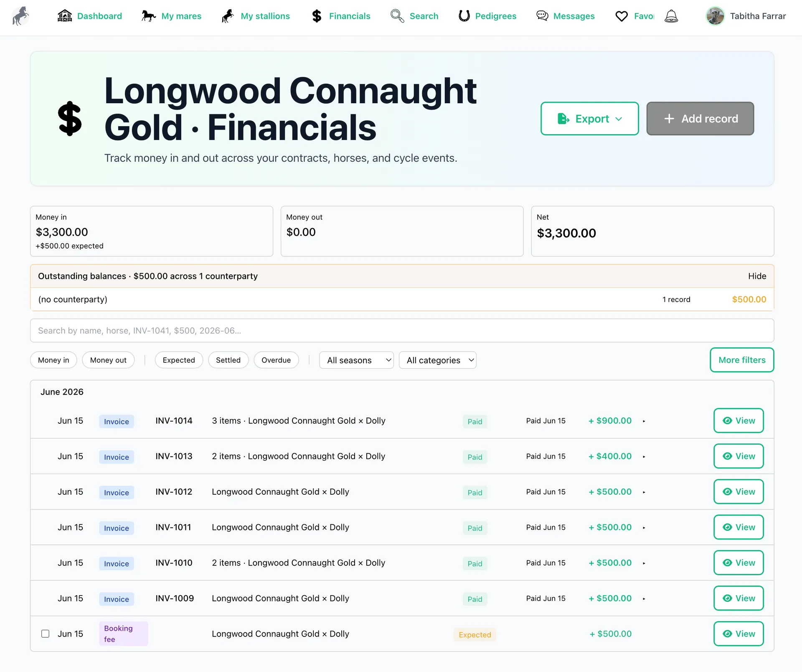The width and height of the screenshot is (802, 672).
Task: Click '3 items · Longwood Connaught Gold × Dolly'
Action: pyautogui.click(x=298, y=421)
